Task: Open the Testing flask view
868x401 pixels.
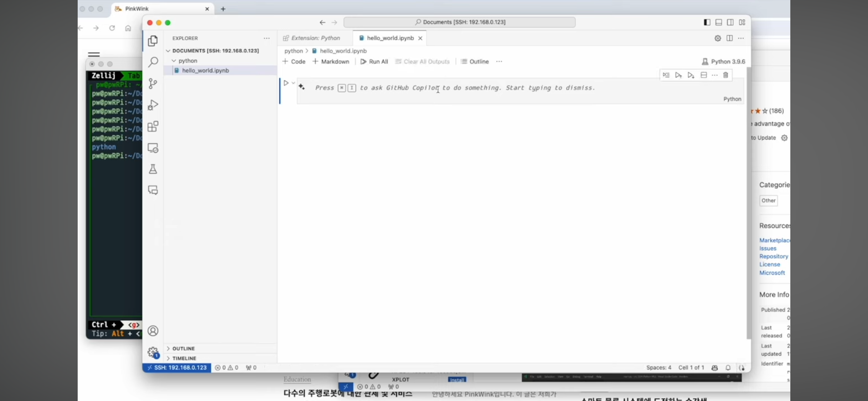Action: (153, 169)
